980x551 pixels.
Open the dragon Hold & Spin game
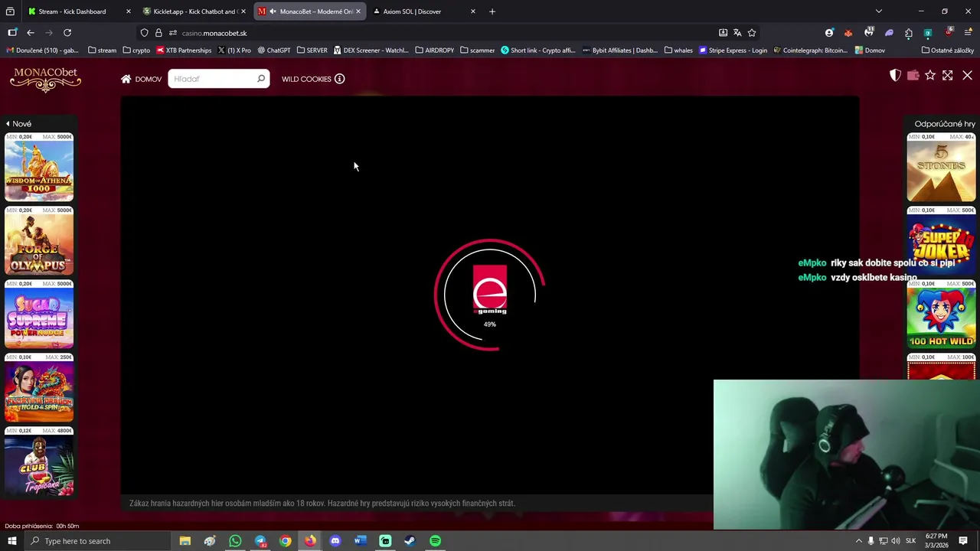pos(39,387)
